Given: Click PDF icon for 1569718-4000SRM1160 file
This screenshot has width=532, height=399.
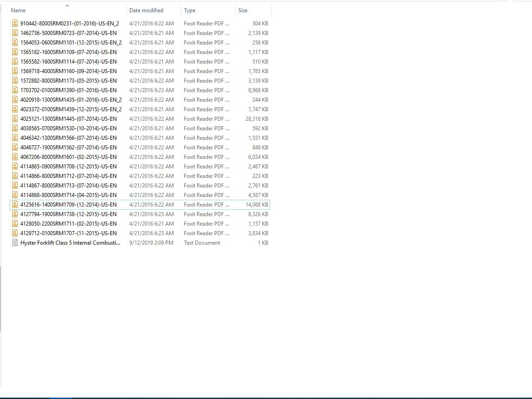Looking at the screenshot, I should pos(15,71).
